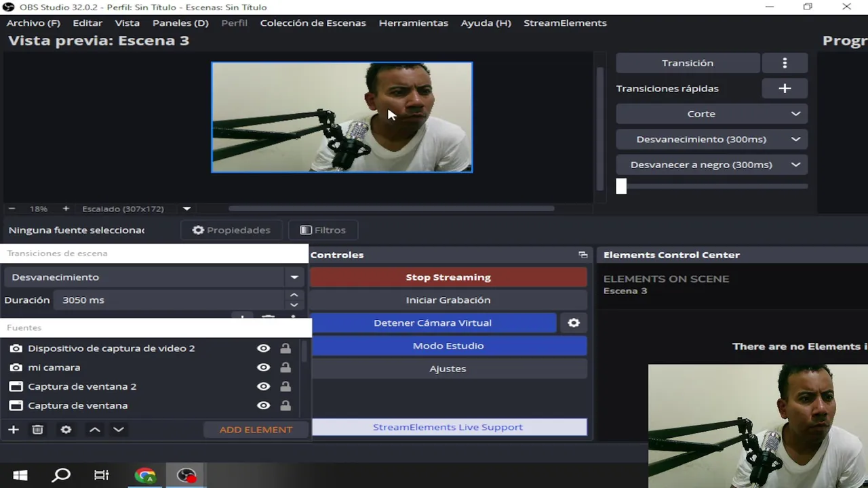
Task: Lock Dispositivo de captura de video 2
Action: [x=285, y=348]
